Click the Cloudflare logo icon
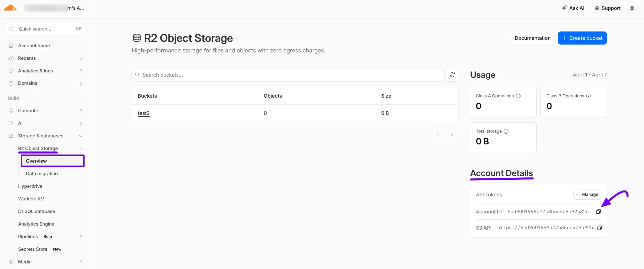This screenshot has width=644, height=269. [x=10, y=8]
